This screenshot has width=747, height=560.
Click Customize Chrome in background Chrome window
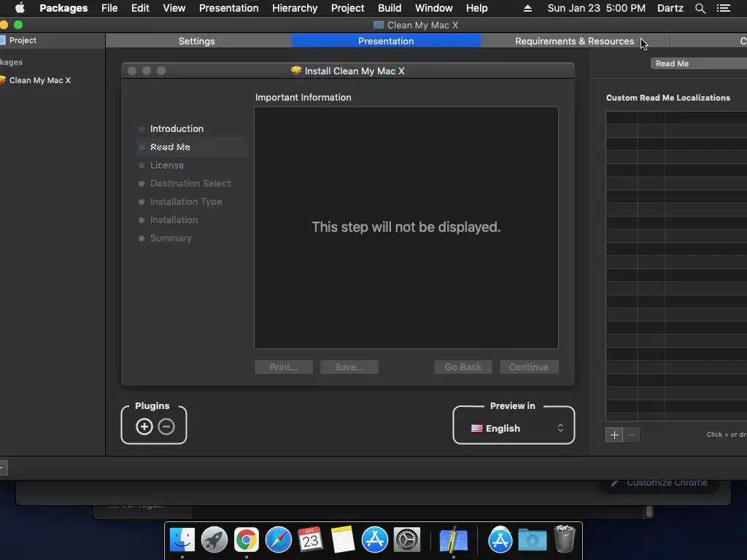[x=660, y=483]
